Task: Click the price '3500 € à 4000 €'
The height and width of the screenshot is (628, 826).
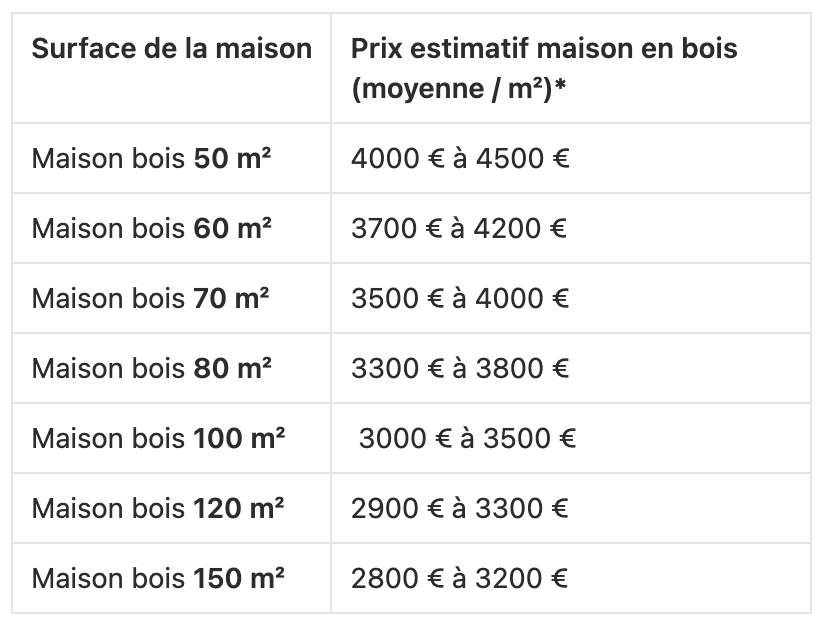Action: 460,299
